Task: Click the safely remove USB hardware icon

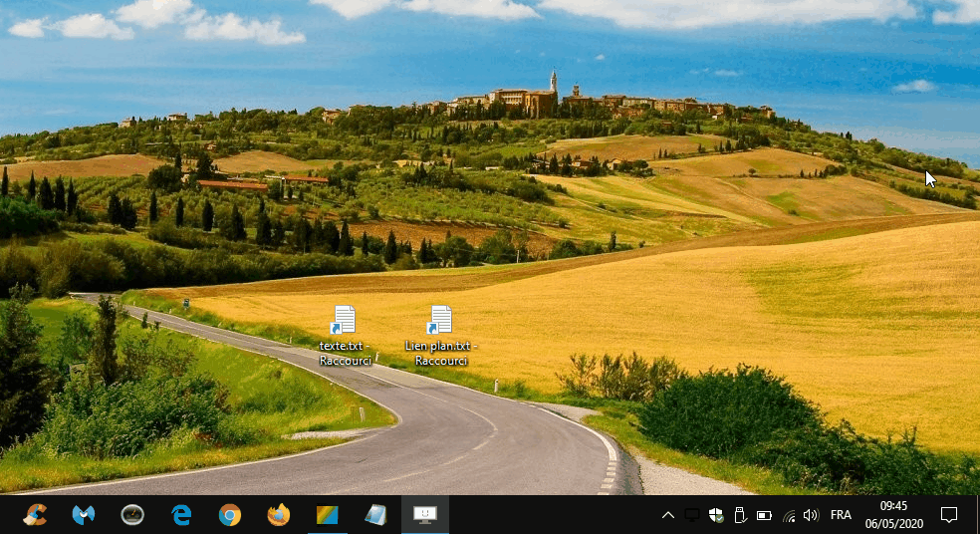Action: (740, 515)
